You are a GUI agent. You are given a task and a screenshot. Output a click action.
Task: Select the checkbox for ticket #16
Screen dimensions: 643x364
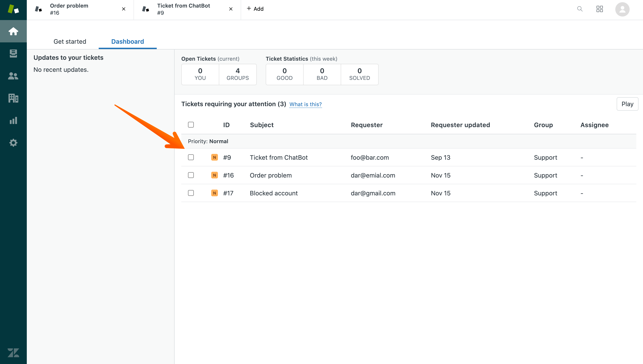[191, 175]
